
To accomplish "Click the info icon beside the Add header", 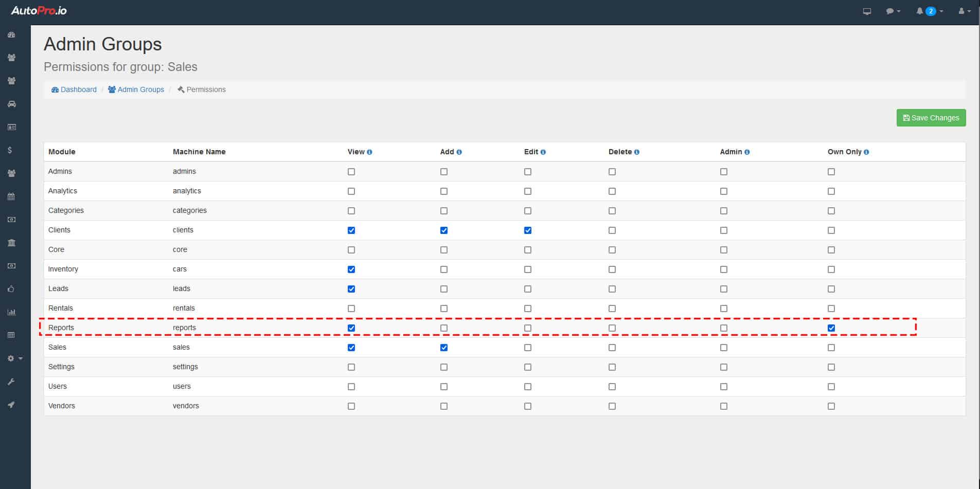I will 459,152.
